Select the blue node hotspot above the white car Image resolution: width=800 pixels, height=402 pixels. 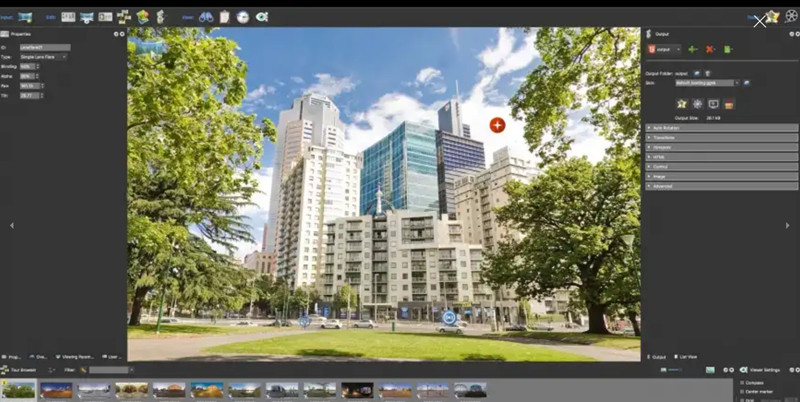click(x=449, y=318)
